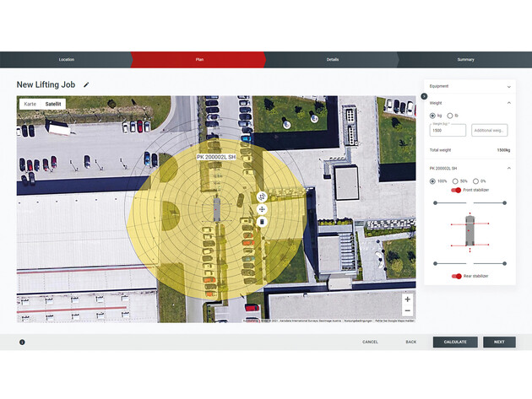The image size is (532, 399).
Task: Click the NEXT button
Action: coord(498,342)
